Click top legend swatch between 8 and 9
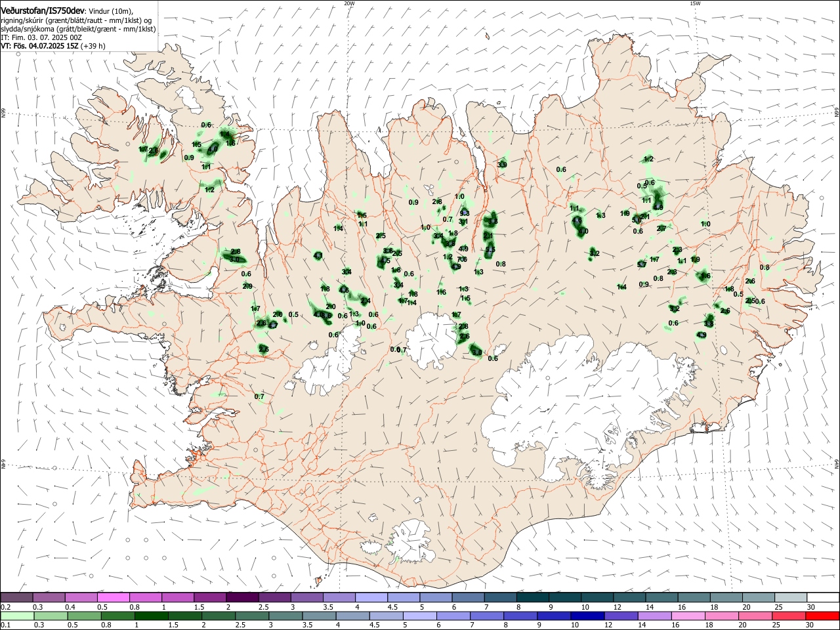840x630 pixels. coord(532,597)
